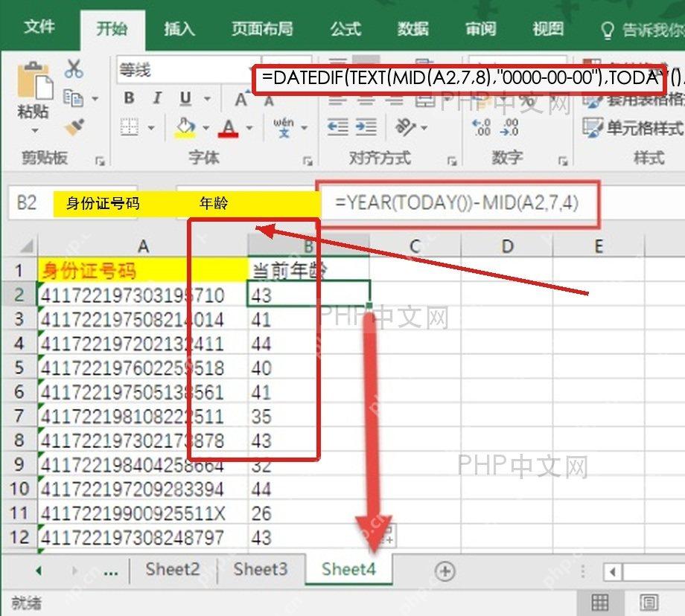Viewport: 685px width, 616px height.
Task: Click the increase indent icon
Action: [366, 127]
